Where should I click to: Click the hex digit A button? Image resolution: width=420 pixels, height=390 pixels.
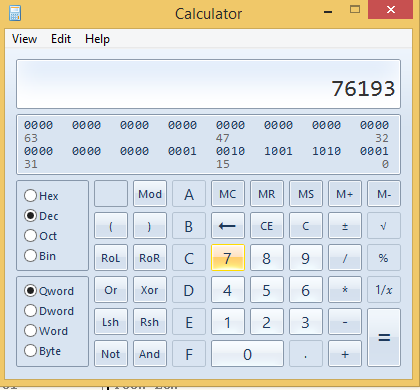189,194
